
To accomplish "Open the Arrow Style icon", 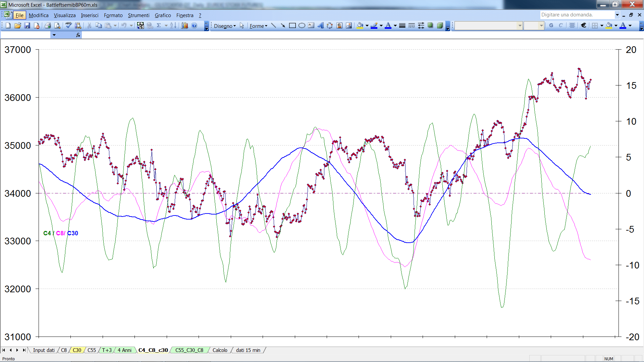I will [x=421, y=25].
